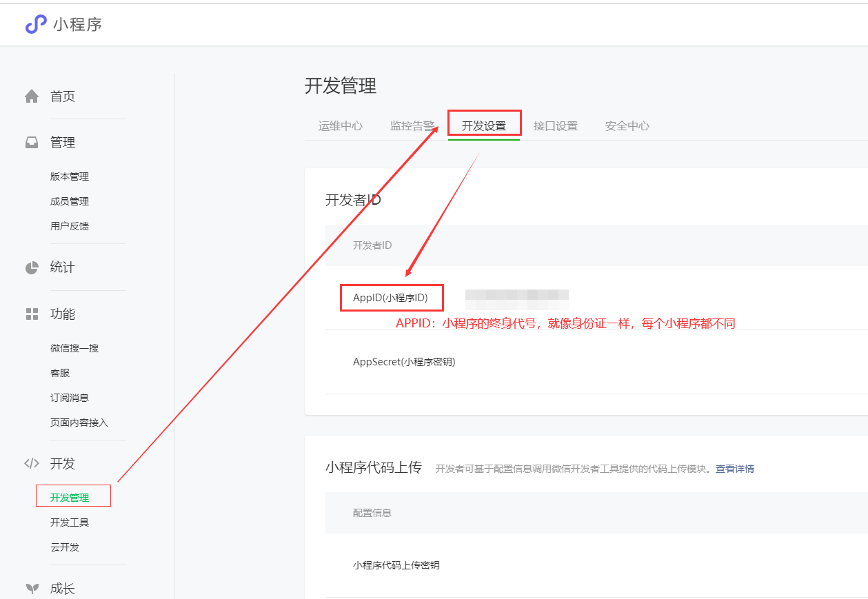The height and width of the screenshot is (599, 868).
Task: Click the 小程序 logo icon
Action: [x=36, y=24]
